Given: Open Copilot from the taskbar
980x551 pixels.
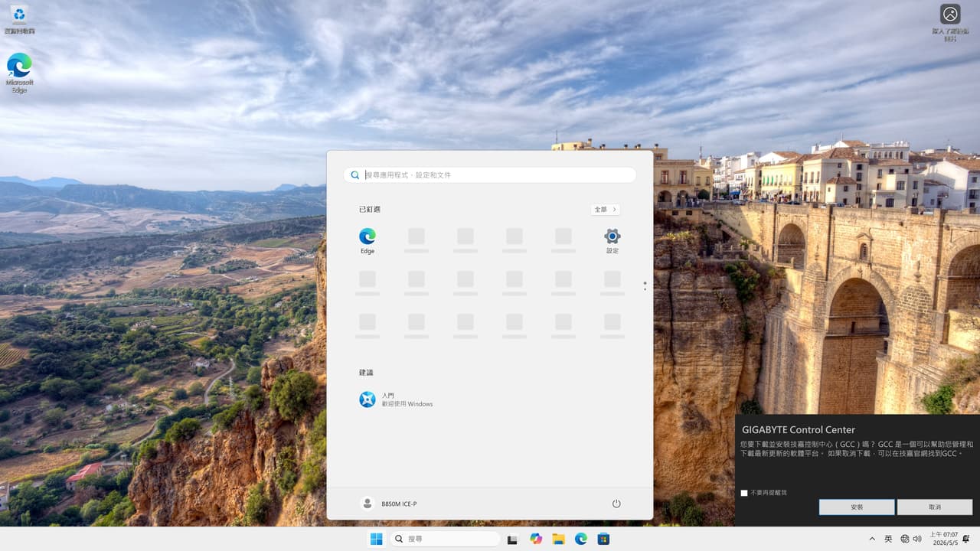Looking at the screenshot, I should (536, 539).
